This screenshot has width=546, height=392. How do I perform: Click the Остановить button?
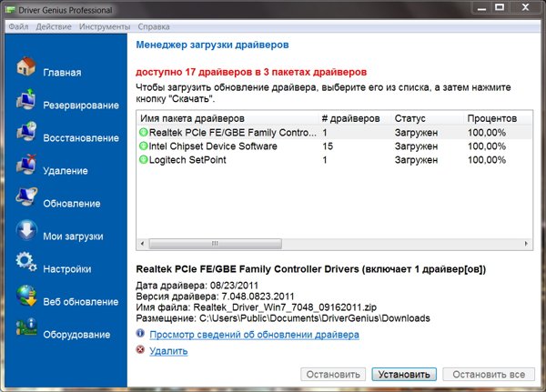point(333,374)
